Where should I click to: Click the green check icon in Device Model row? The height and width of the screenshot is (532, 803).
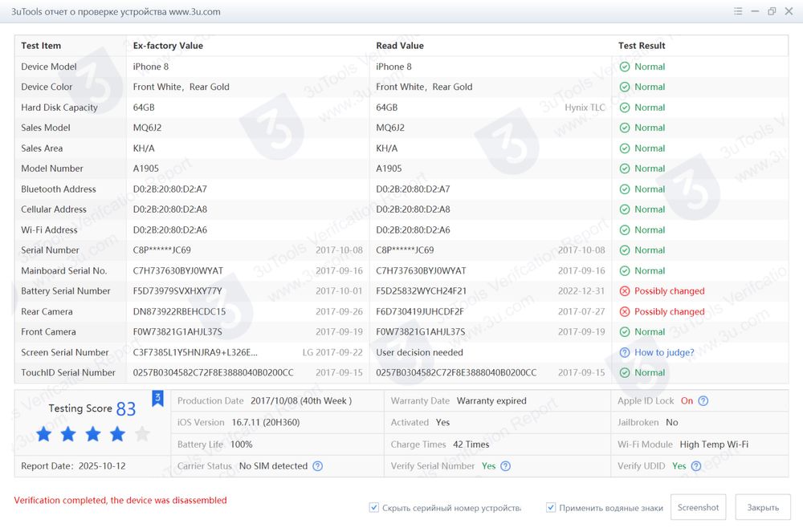point(625,67)
